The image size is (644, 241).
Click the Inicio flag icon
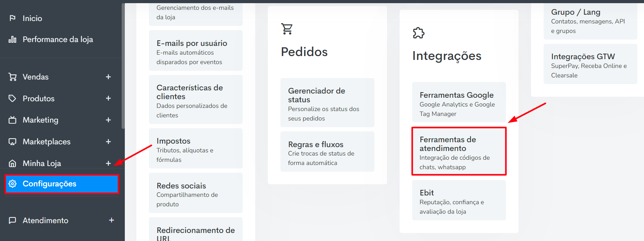tap(13, 18)
